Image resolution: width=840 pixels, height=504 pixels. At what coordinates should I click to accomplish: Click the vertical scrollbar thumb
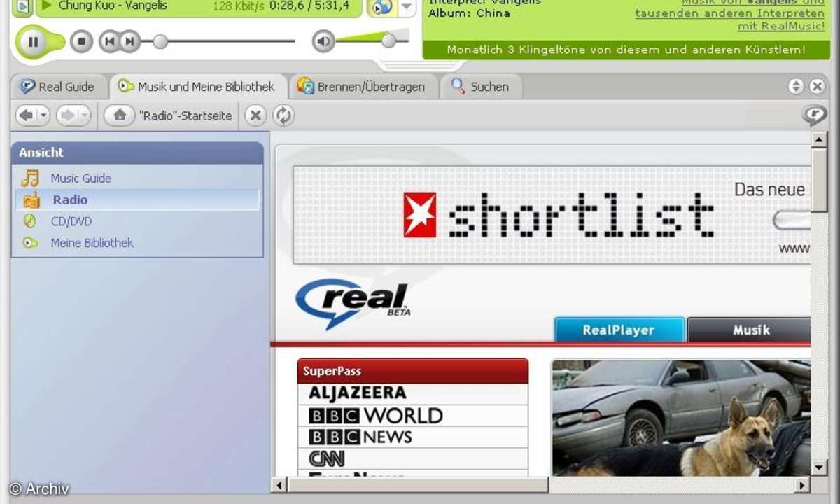(819, 180)
